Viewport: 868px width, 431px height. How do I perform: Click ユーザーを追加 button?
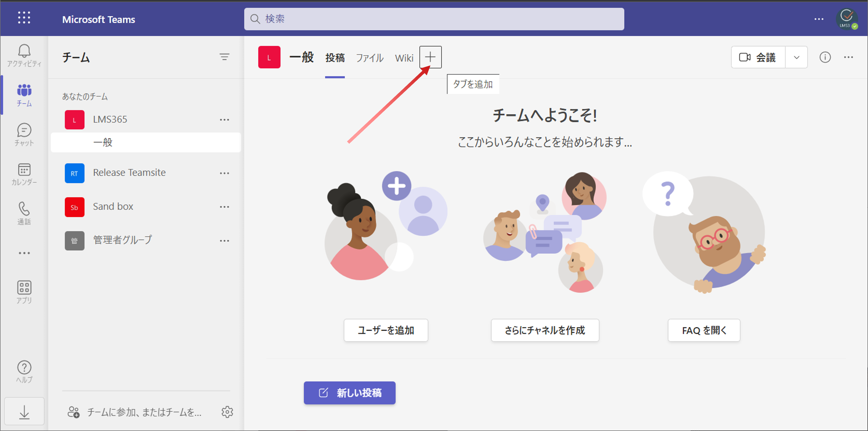[x=386, y=330]
